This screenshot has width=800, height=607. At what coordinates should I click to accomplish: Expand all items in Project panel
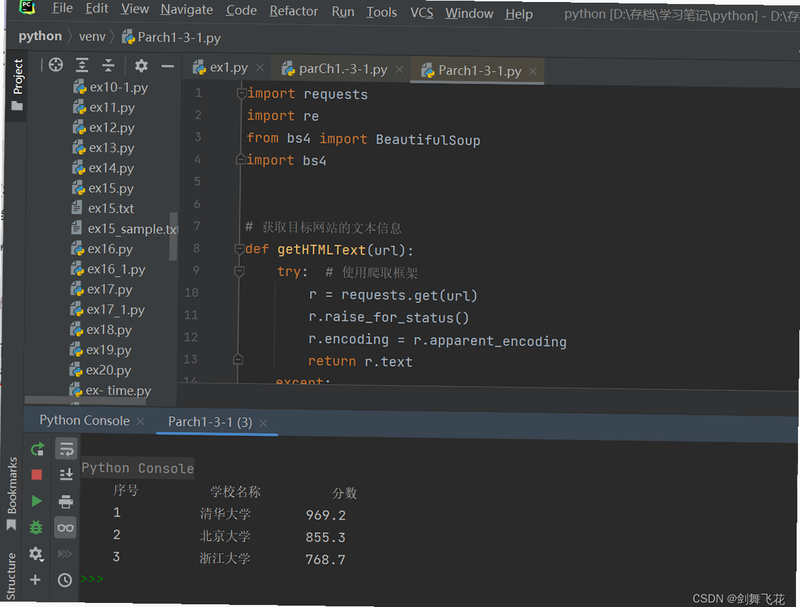point(82,65)
